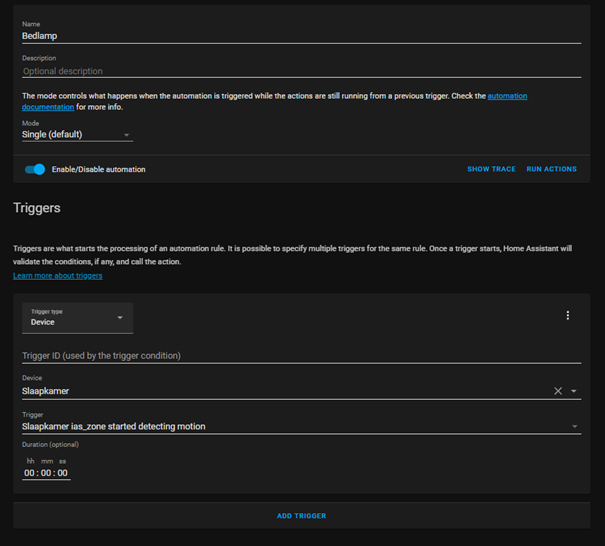Click the Triggers section heading
605x546 pixels.
coord(37,208)
